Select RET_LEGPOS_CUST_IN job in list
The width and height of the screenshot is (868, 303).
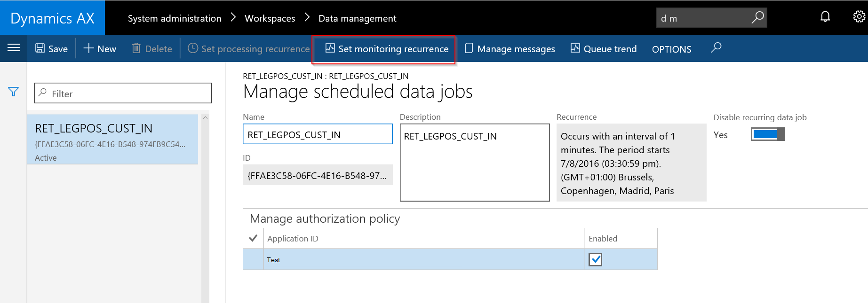pos(113,140)
